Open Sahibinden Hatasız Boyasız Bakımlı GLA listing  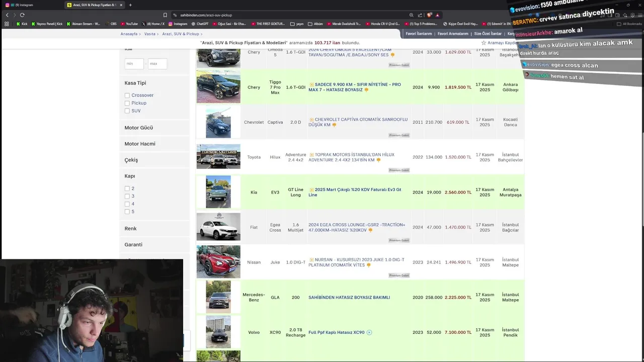point(349,298)
